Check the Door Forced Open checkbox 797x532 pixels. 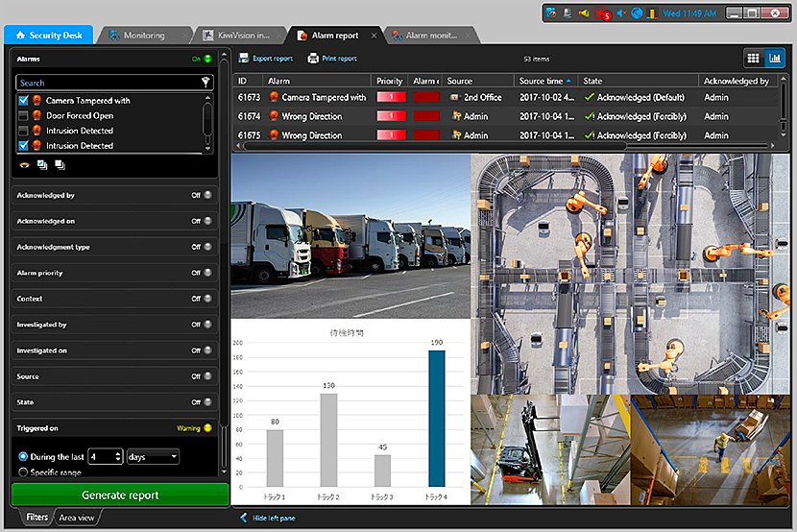click(23, 116)
